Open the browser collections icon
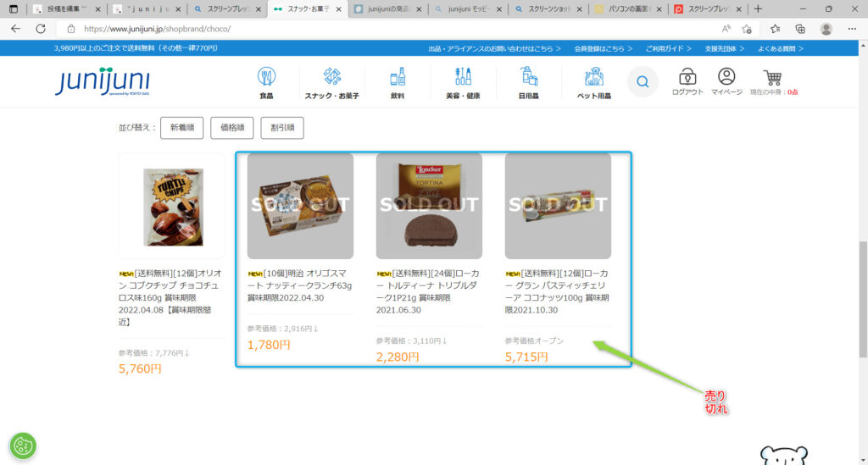This screenshot has width=868, height=465. tap(800, 29)
